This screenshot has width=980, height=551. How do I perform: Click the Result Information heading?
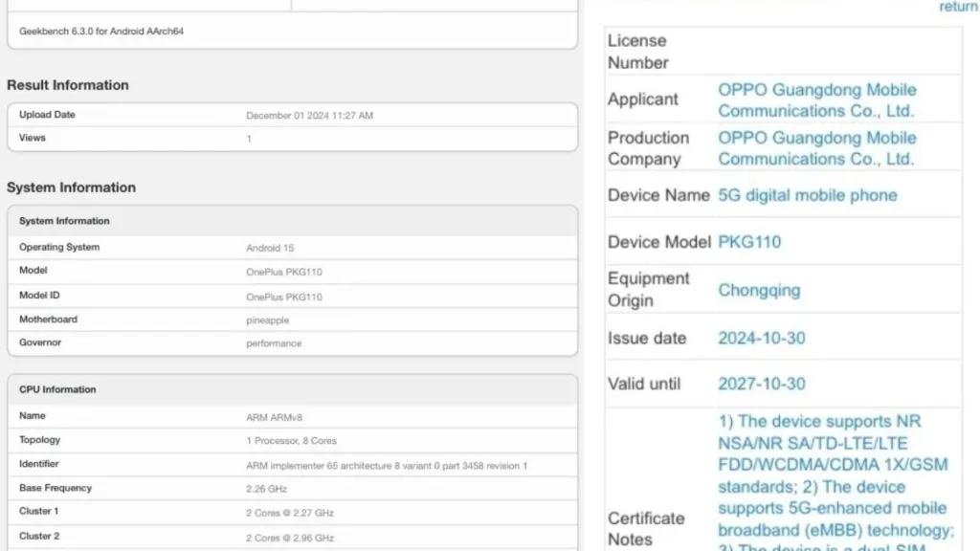68,85
